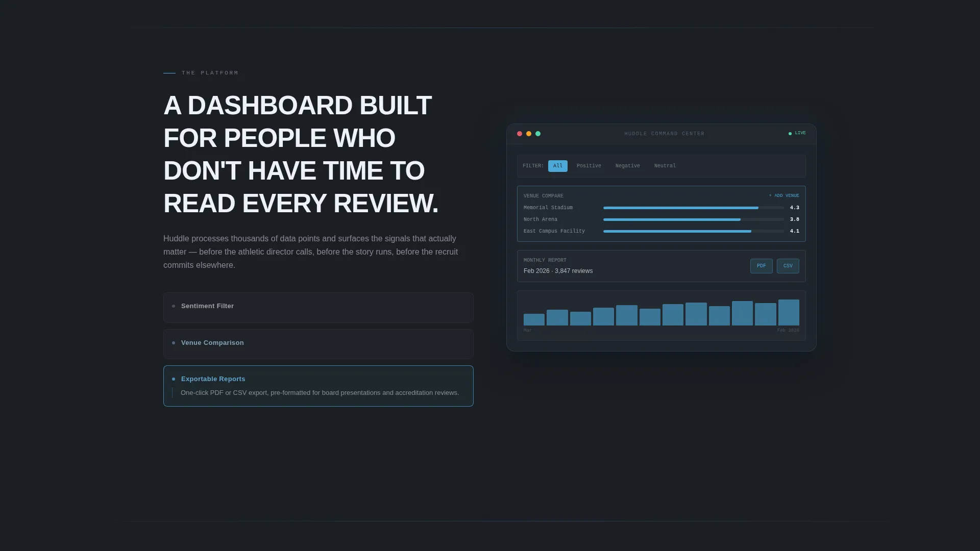Click the North Arena rating bar
The width and height of the screenshot is (980, 551).
point(693,219)
